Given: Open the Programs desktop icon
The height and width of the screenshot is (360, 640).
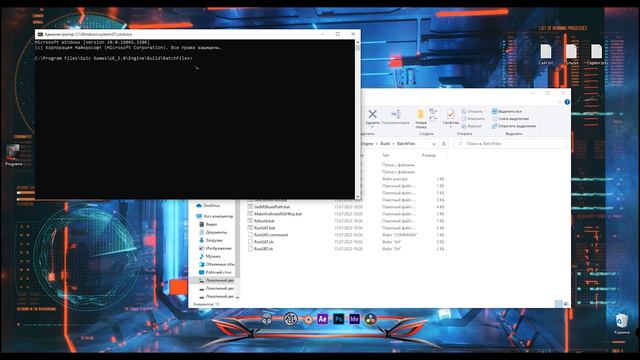Looking at the screenshot, I should pyautogui.click(x=13, y=155).
